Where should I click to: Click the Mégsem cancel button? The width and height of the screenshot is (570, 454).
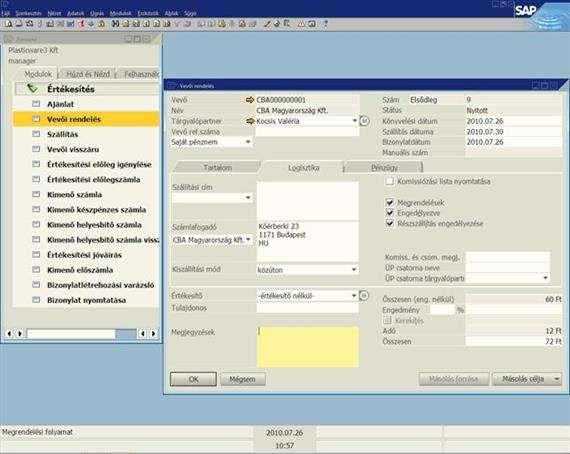(x=242, y=379)
